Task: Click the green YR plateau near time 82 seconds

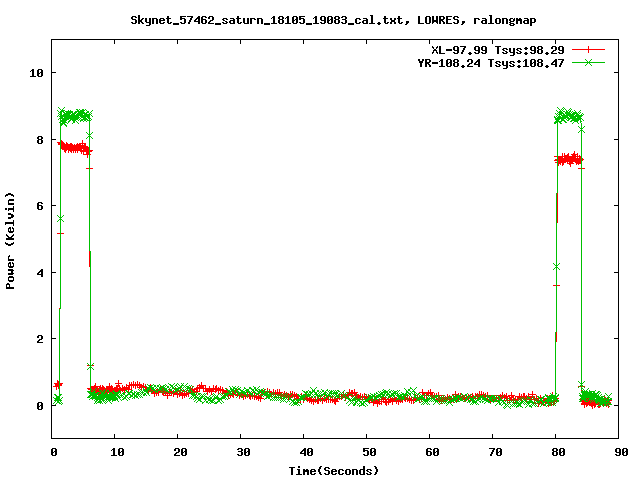Action: tap(569, 117)
